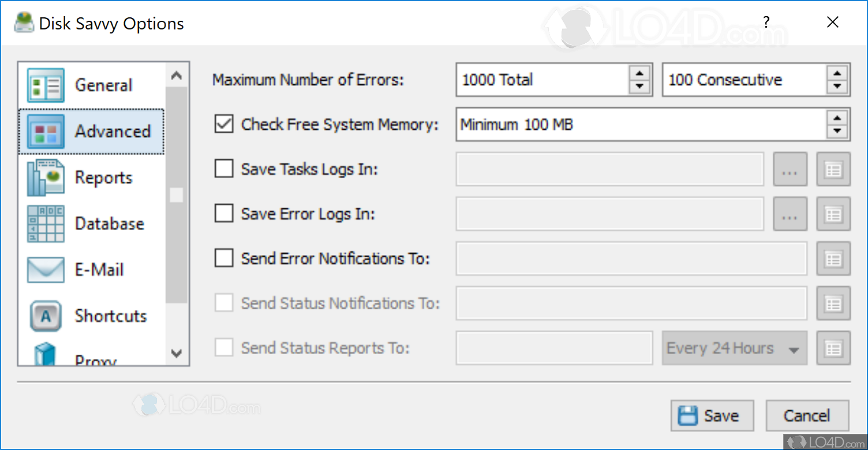The width and height of the screenshot is (868, 450).
Task: Enable Save Tasks Logs In checkbox
Action: pyautogui.click(x=224, y=169)
